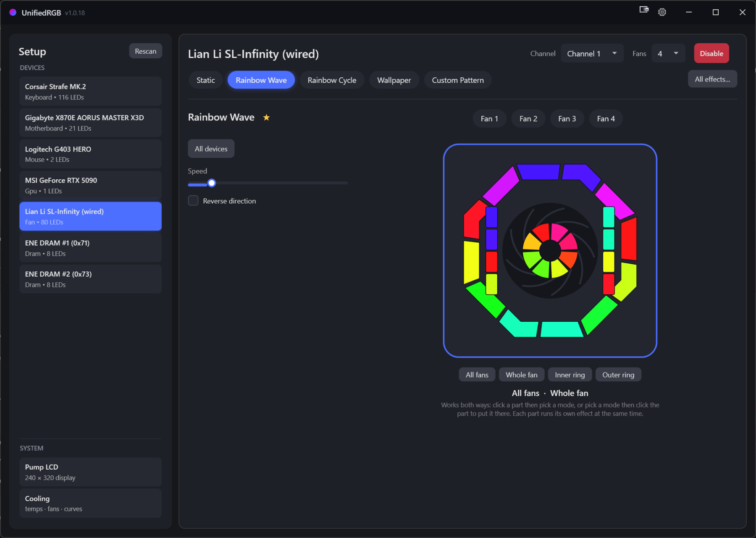Select Gigabyte X870E AORUS MASTER X3D device

[90, 123]
